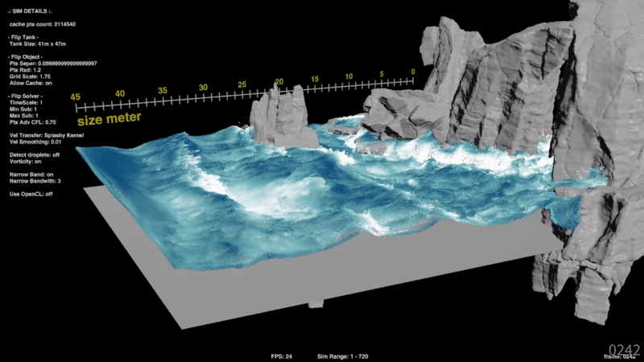
Task: Click the Grid Scale 1.75 value
Action: click(35, 76)
